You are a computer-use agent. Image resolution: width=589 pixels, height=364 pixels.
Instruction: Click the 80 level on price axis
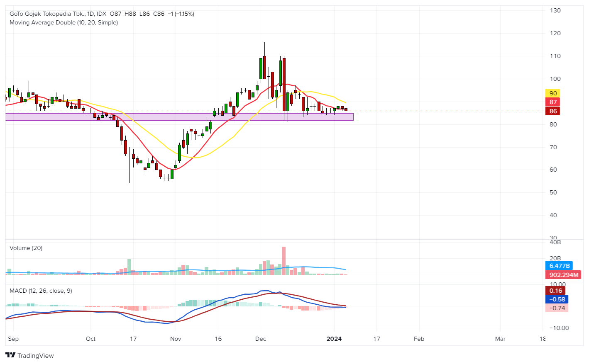(553, 124)
